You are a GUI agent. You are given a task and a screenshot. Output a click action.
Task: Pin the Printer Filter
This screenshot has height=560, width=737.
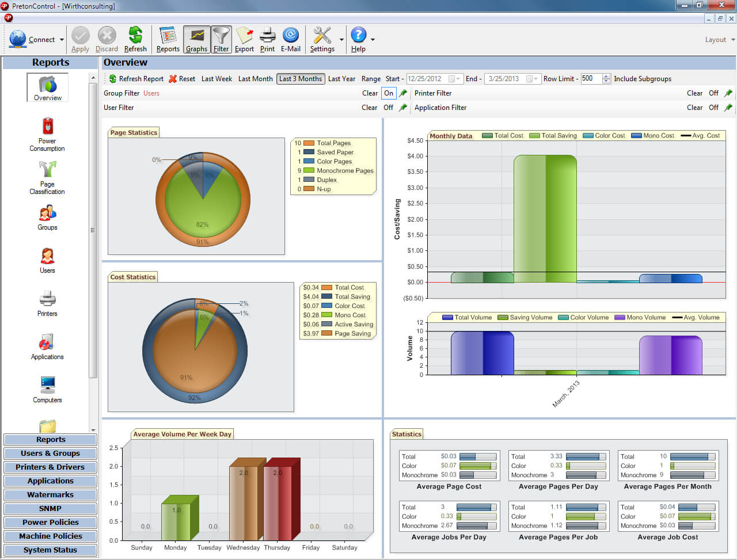click(x=728, y=93)
